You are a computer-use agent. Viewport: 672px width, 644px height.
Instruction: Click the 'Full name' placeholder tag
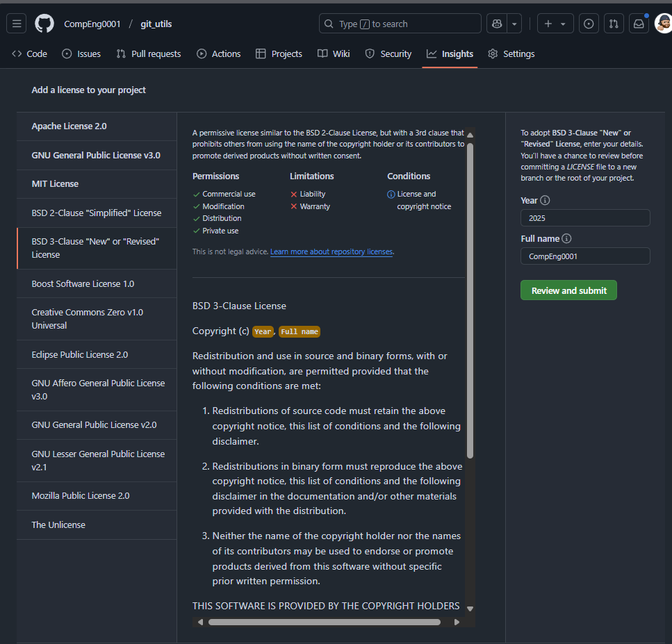pyautogui.click(x=299, y=331)
